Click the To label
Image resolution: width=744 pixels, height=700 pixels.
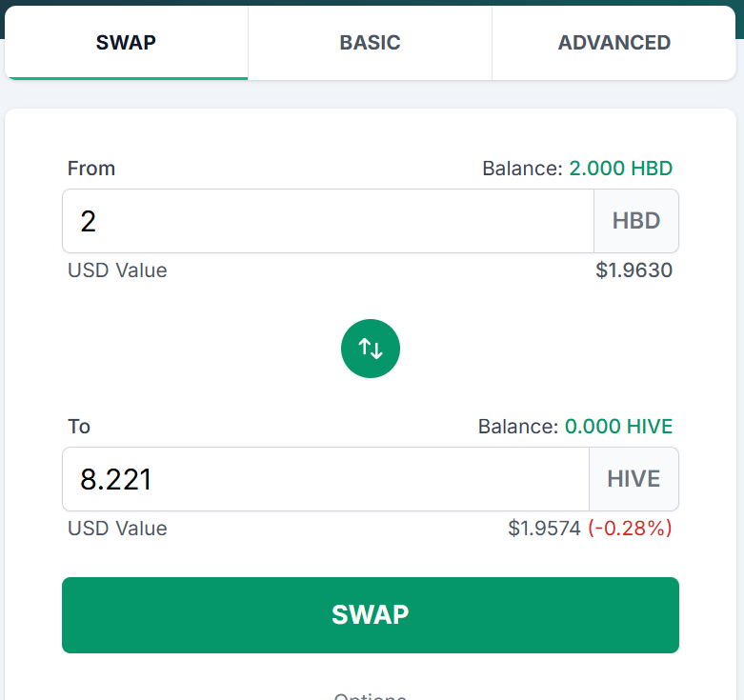point(79,427)
